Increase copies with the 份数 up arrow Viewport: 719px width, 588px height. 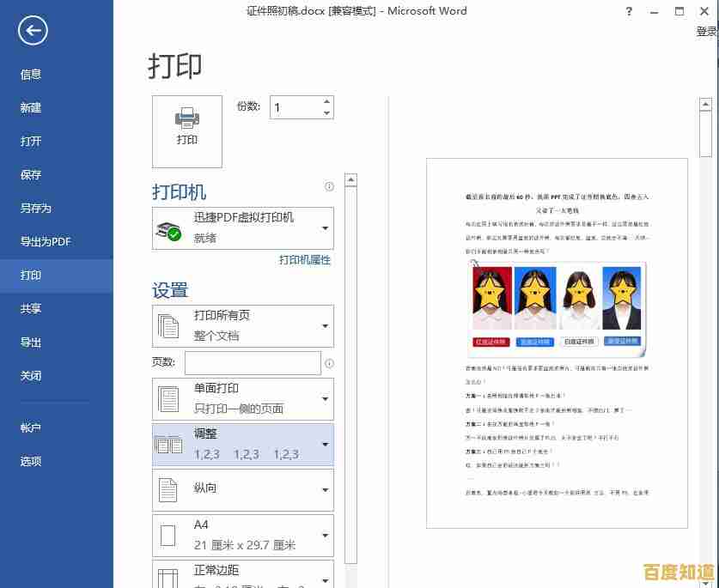(326, 100)
